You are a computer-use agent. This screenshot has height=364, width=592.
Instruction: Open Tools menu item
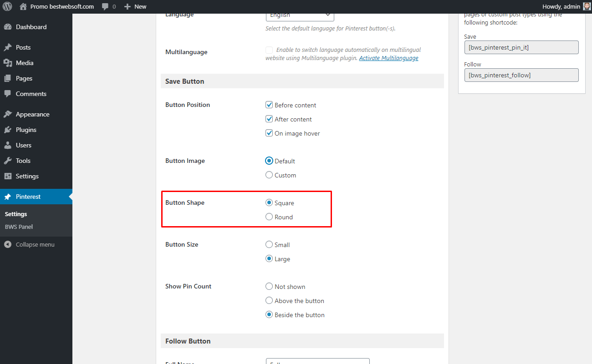click(x=36, y=161)
